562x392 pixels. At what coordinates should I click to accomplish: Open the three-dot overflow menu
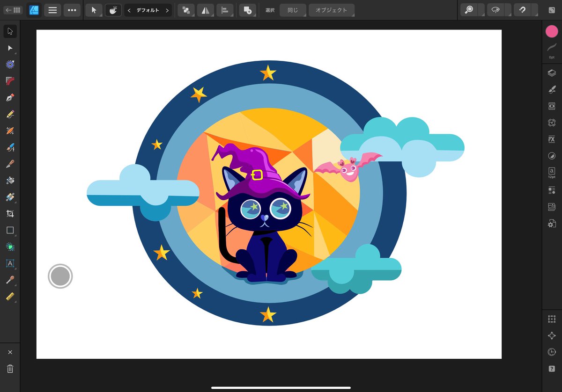point(72,10)
